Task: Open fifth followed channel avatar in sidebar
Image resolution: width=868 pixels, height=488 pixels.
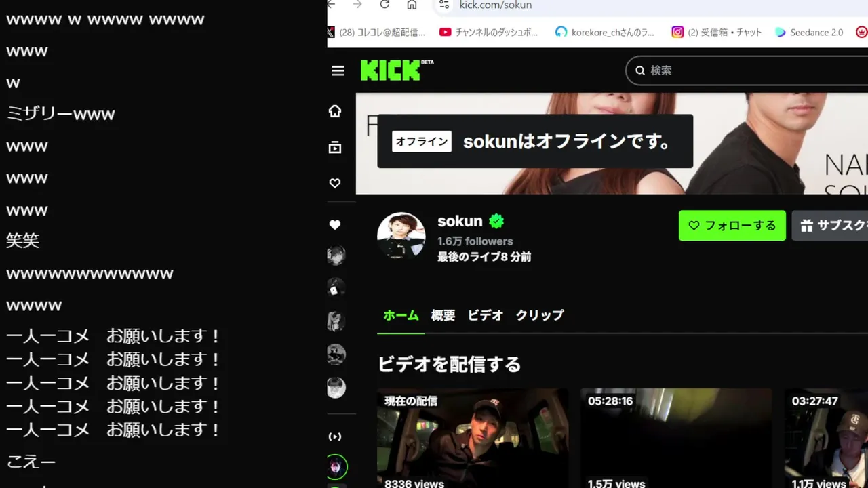Action: point(336,388)
